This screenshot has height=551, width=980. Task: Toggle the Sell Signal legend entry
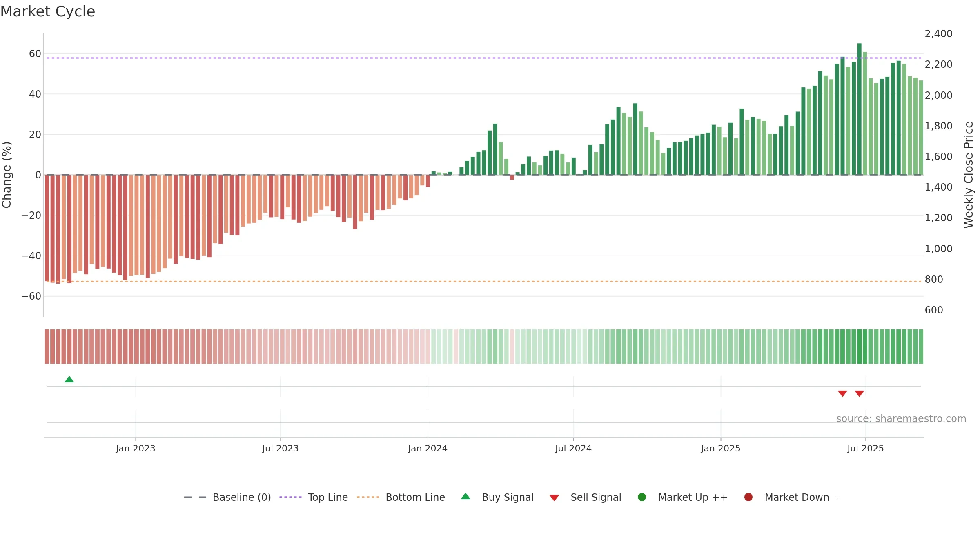pyautogui.click(x=585, y=497)
